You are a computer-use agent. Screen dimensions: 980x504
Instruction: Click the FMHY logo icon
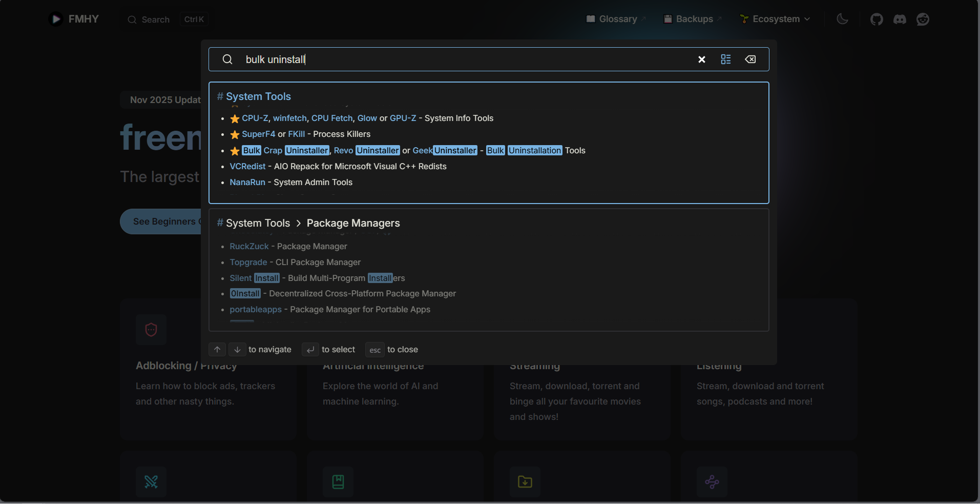point(56,19)
